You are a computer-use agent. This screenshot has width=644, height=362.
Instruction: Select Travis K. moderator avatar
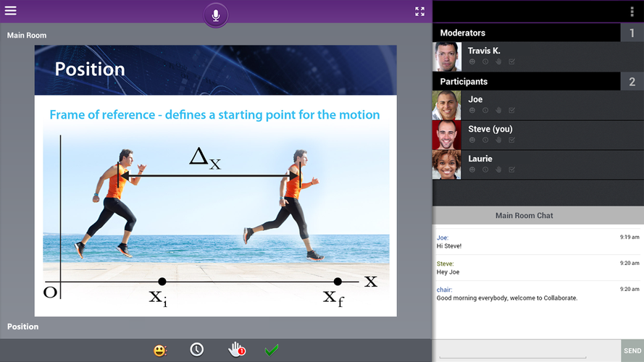click(447, 56)
